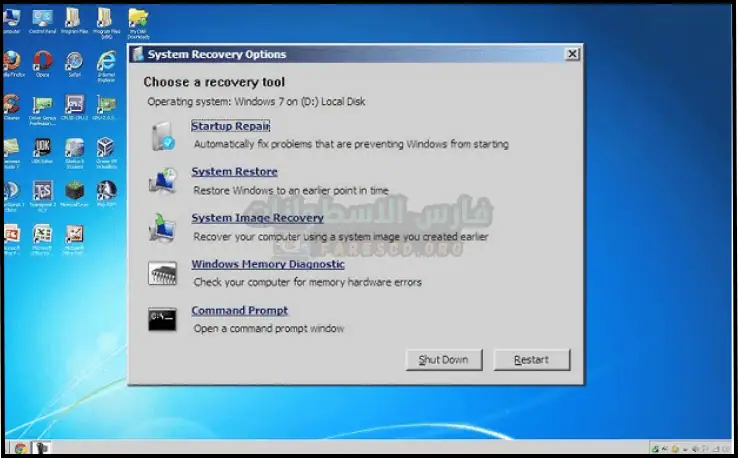Click the Chrome icon in taskbar

pos(22,448)
